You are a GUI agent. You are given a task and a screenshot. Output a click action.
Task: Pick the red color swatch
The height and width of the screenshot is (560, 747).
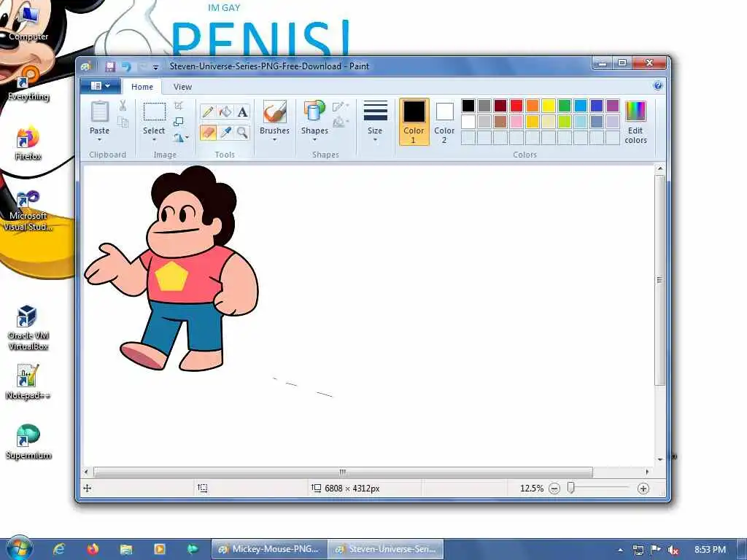516,105
